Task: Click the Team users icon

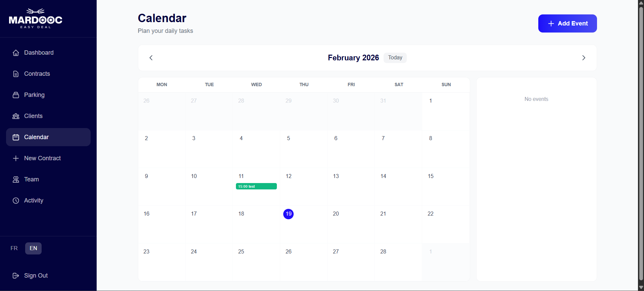Action: 16,179
